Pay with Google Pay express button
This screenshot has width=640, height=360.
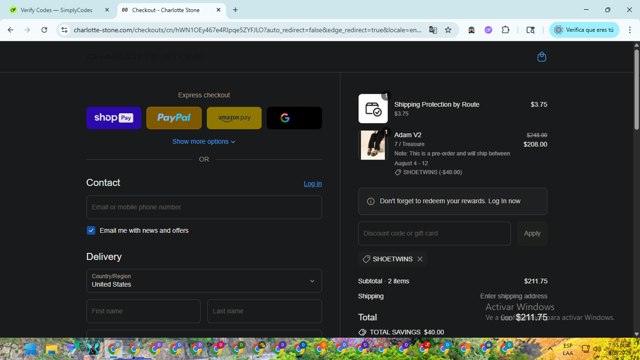click(294, 118)
